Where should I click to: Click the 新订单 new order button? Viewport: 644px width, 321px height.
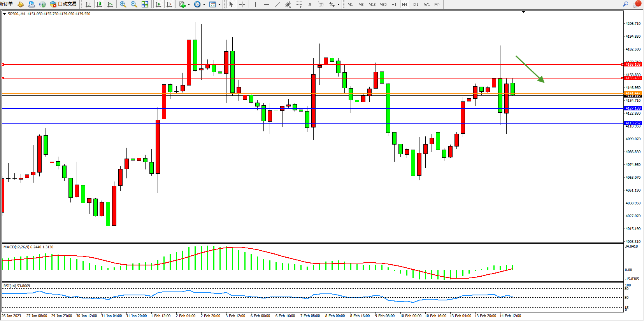point(7,4)
